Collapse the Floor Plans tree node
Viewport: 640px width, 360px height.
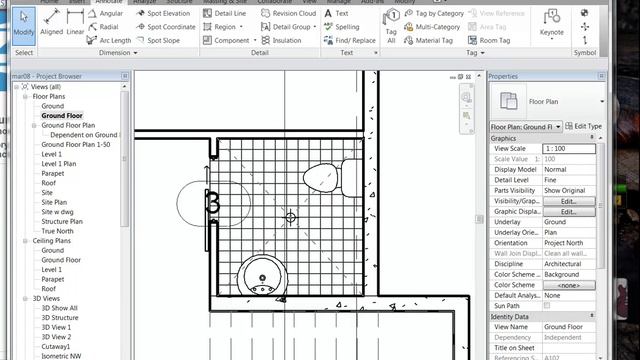[x=25, y=97]
